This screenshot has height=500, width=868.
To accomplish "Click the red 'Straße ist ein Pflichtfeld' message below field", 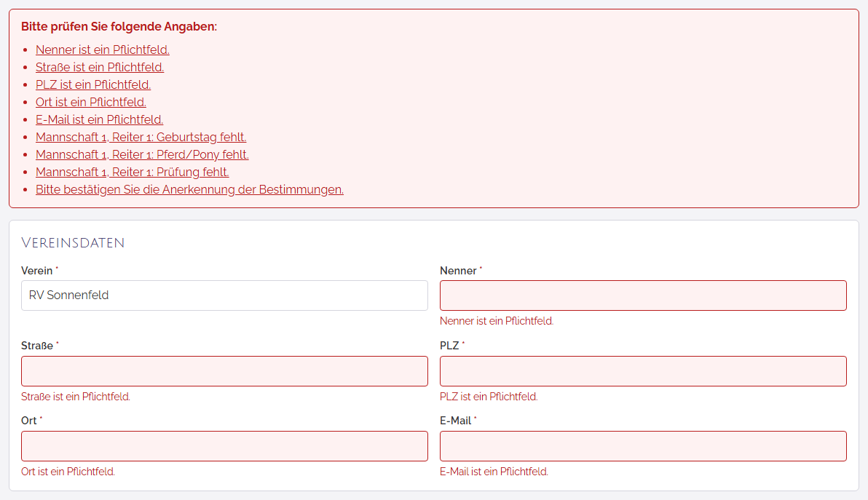I will click(x=75, y=397).
